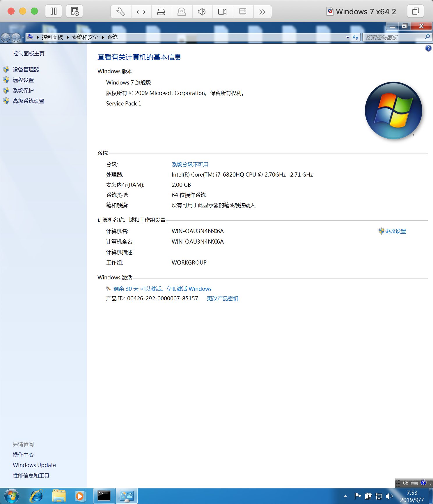Click the VM sound speaker icon
433x504 pixels.
coord(202,12)
